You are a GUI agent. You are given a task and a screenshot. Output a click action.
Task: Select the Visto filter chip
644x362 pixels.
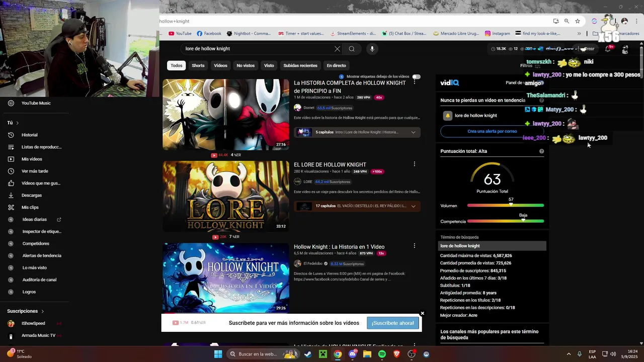[269, 65]
